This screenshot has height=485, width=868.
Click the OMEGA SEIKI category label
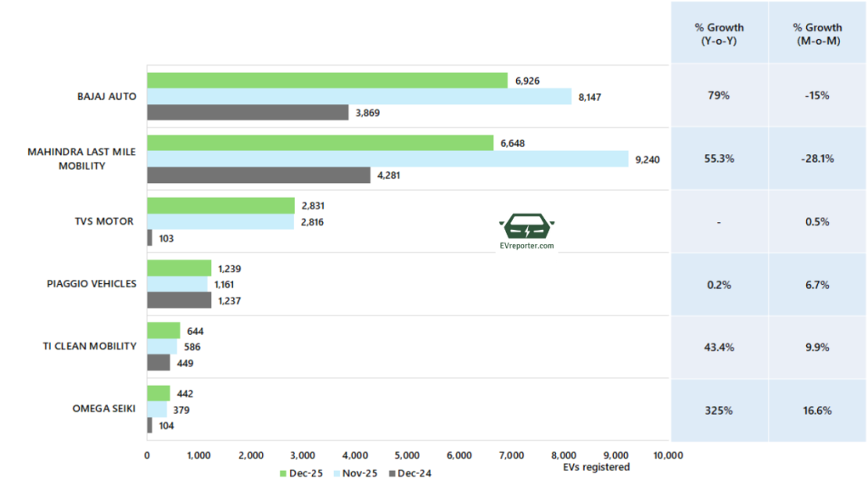click(x=102, y=409)
